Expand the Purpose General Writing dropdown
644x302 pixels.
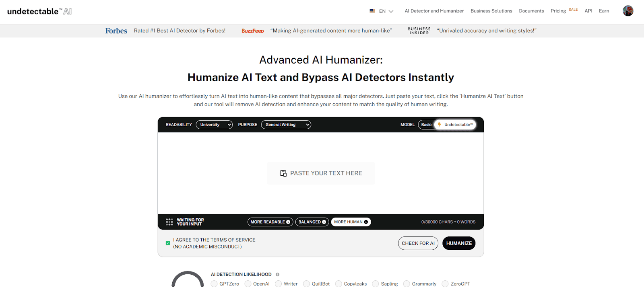tap(286, 125)
